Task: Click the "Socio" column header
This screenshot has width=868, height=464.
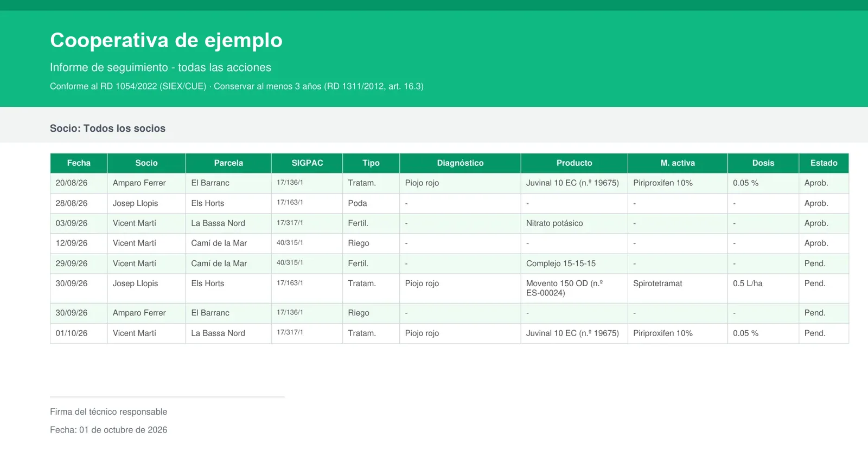Action: 146,163
